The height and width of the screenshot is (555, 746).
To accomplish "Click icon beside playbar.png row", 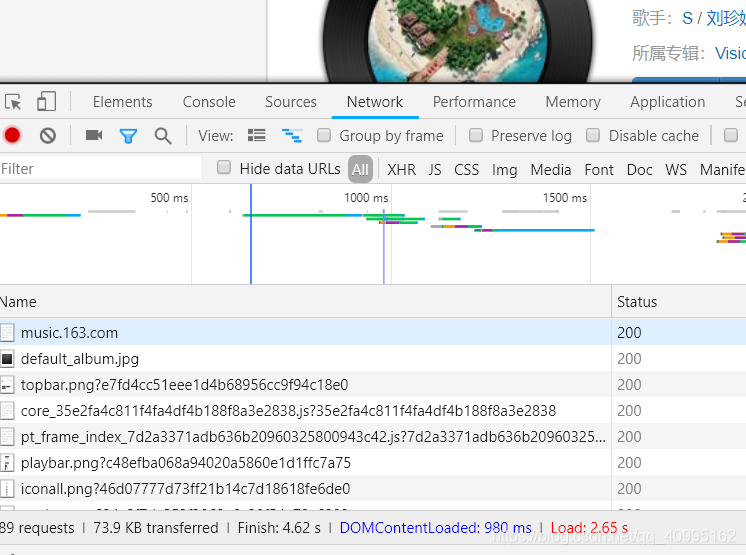I will tap(7, 462).
